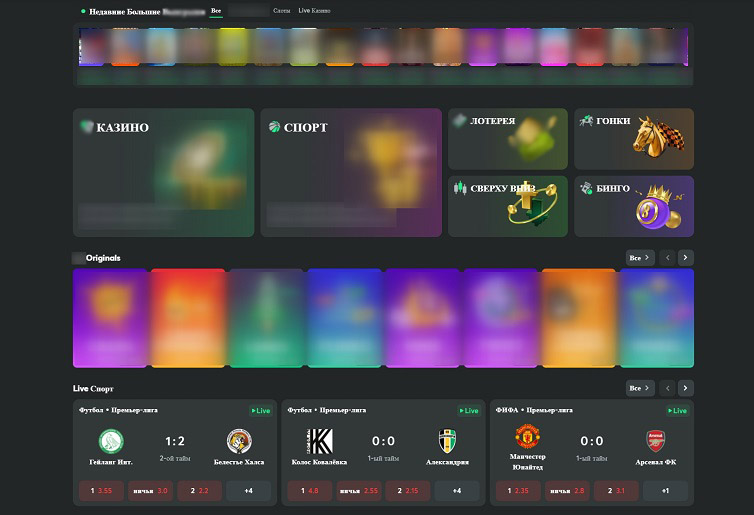This screenshot has height=515, width=754.
Task: Select the Александрия team logo
Action: click(447, 441)
